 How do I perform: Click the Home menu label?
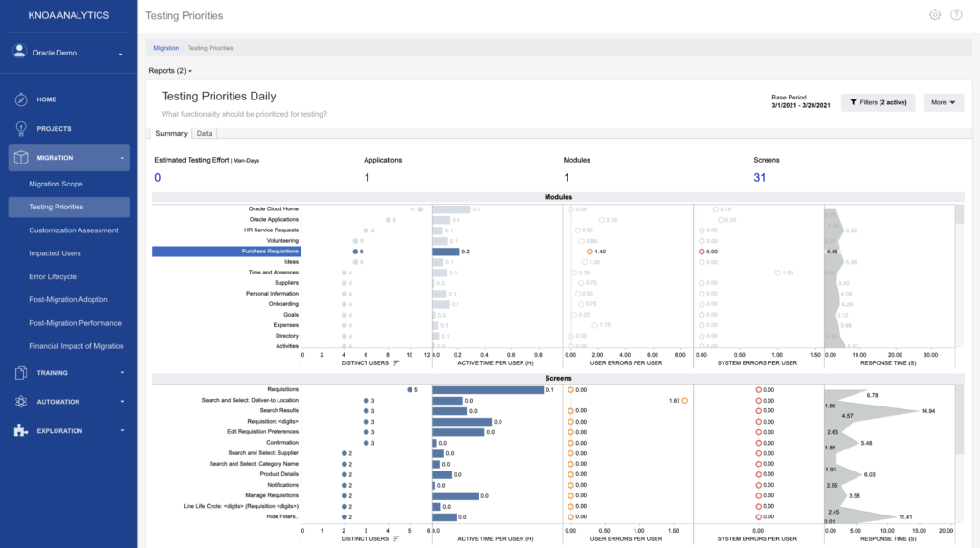pyautogui.click(x=46, y=99)
